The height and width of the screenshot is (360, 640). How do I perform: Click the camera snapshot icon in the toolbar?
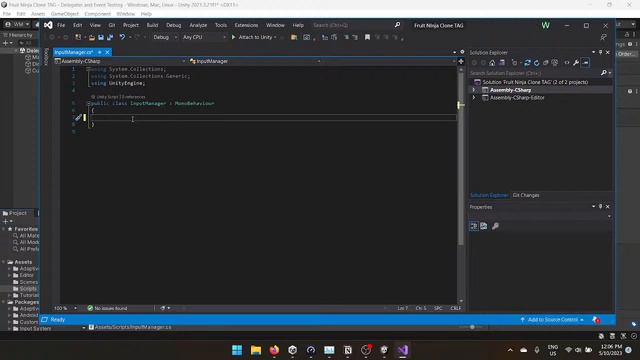(x=307, y=37)
